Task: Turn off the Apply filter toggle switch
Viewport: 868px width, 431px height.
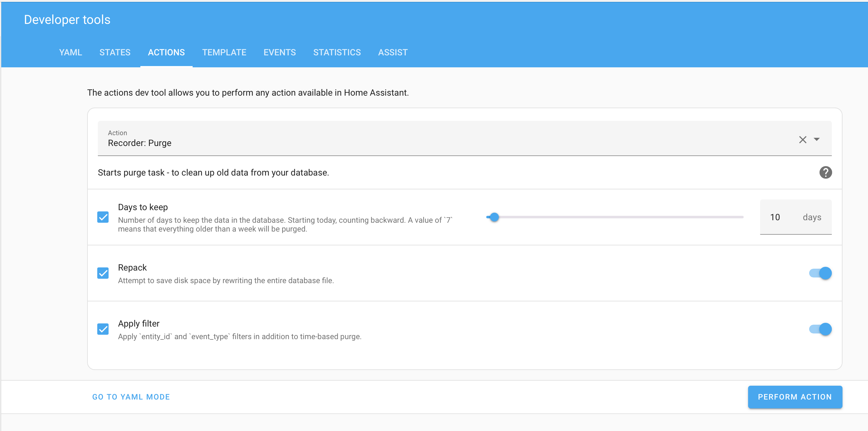Action: [820, 329]
